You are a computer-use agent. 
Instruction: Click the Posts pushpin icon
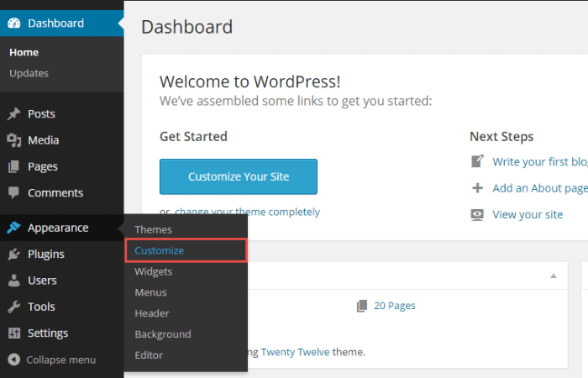(14, 114)
